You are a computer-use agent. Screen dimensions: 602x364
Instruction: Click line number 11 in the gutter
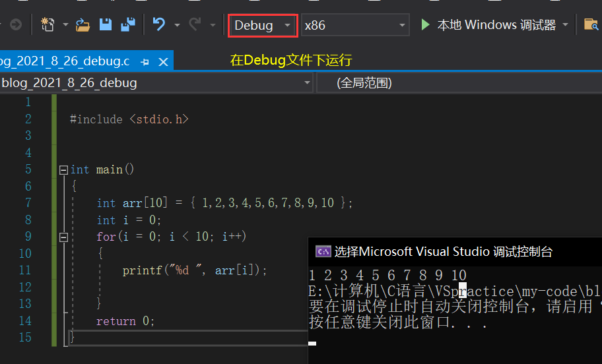click(25, 270)
